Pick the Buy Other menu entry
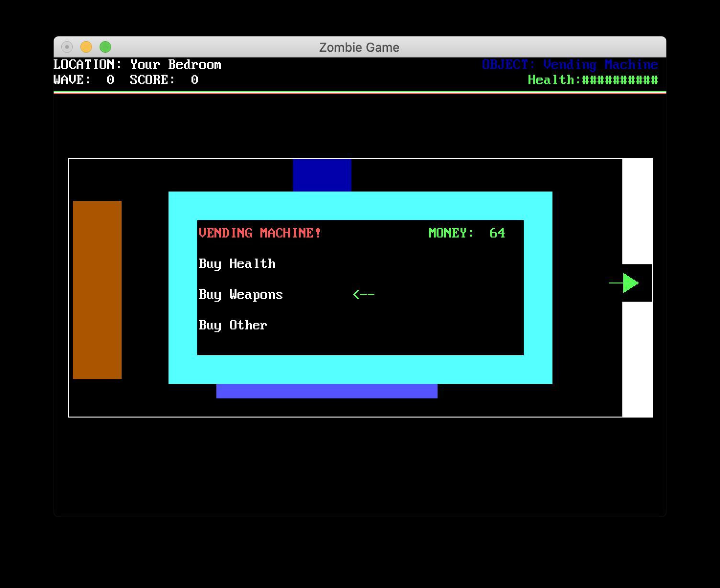 point(233,325)
